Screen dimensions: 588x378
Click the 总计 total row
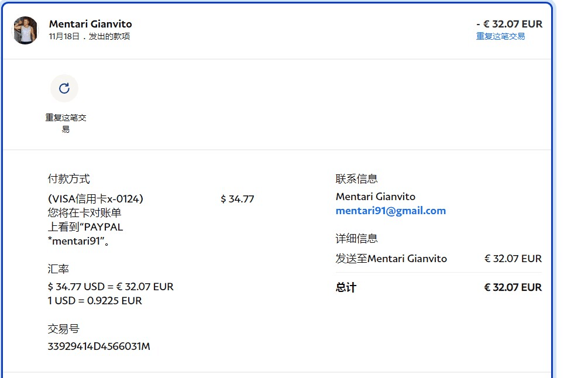(x=438, y=287)
